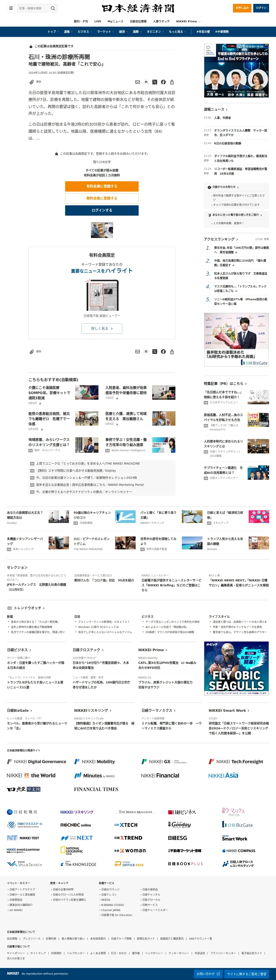Open the article photo thumbnail
The image size is (276, 980).
click(102, 230)
